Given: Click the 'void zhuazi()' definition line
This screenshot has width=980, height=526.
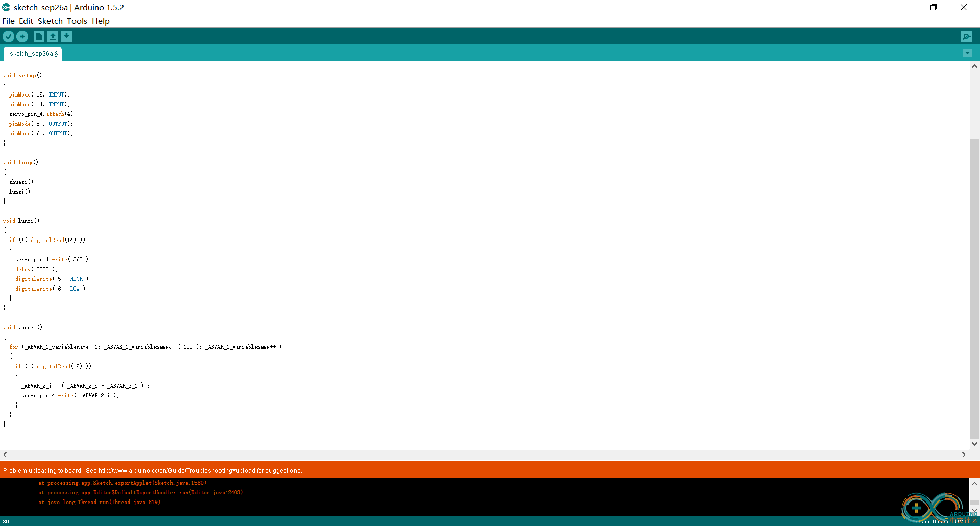Looking at the screenshot, I should (x=22, y=327).
